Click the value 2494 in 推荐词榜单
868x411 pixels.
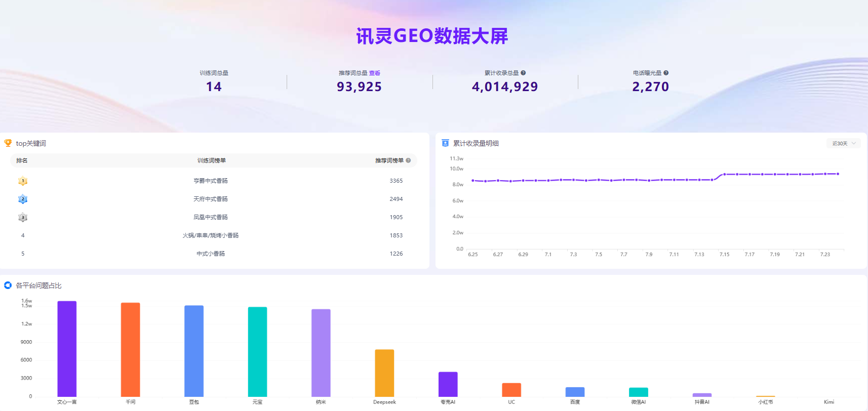(x=396, y=199)
